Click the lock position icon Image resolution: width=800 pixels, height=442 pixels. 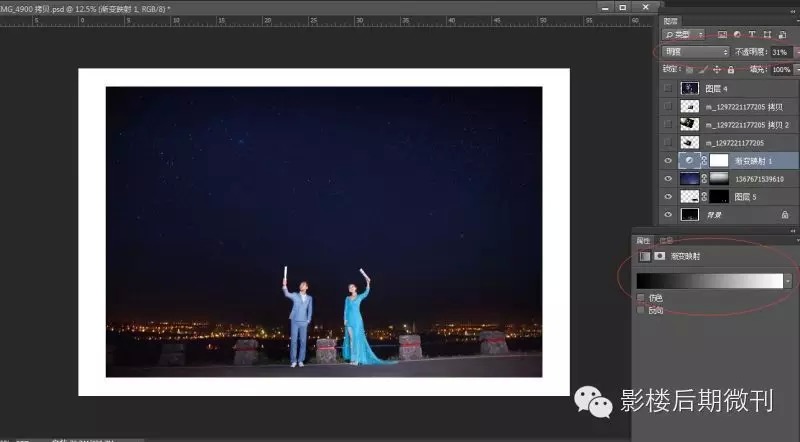click(x=717, y=69)
